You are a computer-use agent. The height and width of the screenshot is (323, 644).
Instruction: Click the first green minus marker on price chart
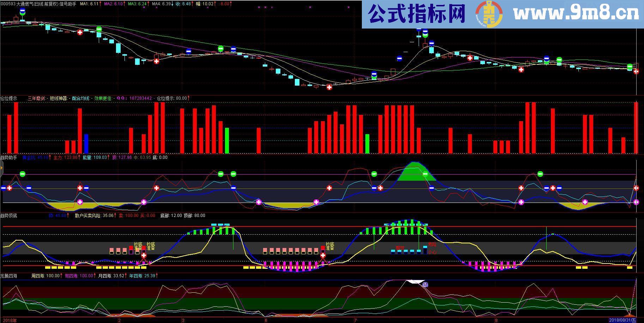[99, 29]
